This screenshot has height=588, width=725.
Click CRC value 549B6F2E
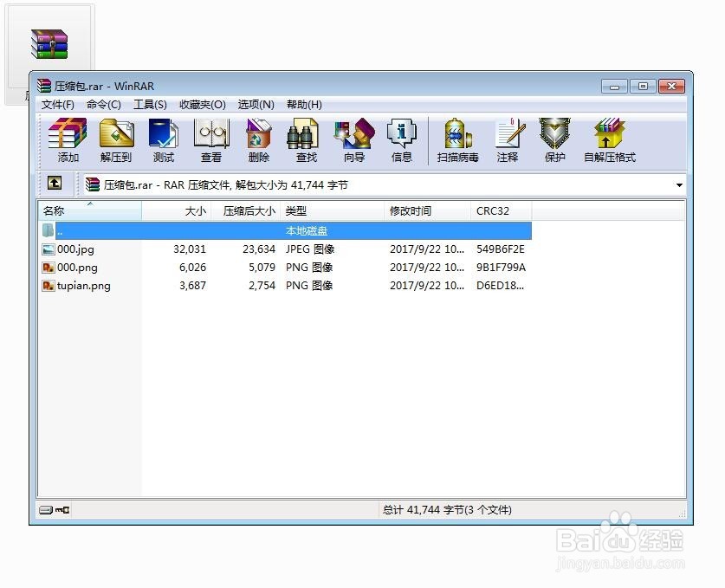coord(501,249)
